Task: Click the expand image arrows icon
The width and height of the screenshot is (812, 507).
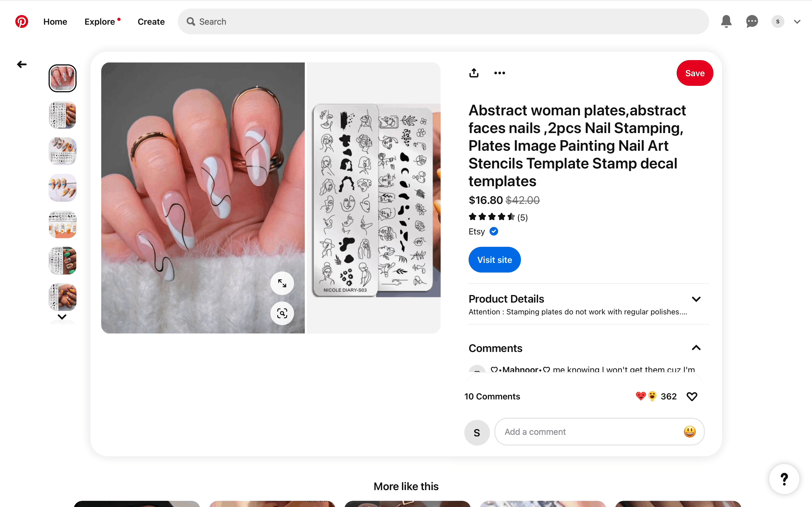Action: pos(282,283)
